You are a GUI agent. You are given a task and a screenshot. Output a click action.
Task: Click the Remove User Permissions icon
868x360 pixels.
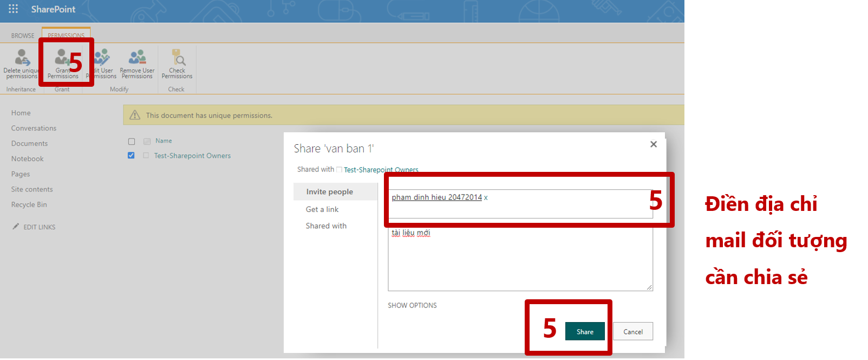point(137,57)
